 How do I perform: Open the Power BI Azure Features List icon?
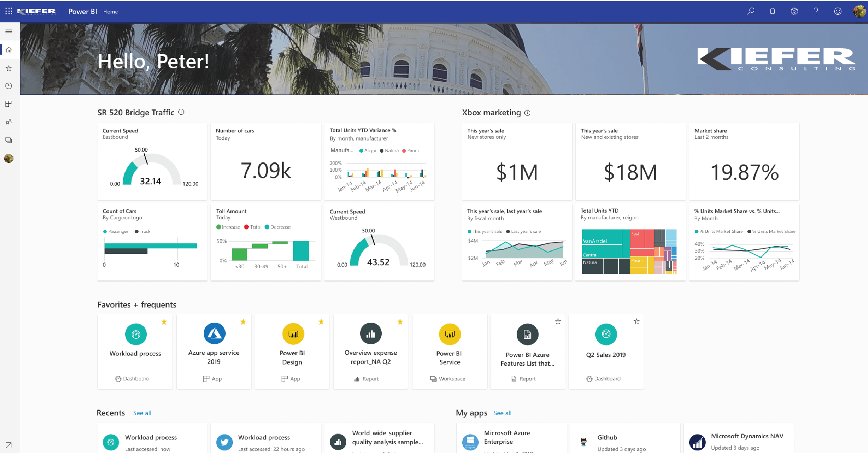[x=527, y=334]
